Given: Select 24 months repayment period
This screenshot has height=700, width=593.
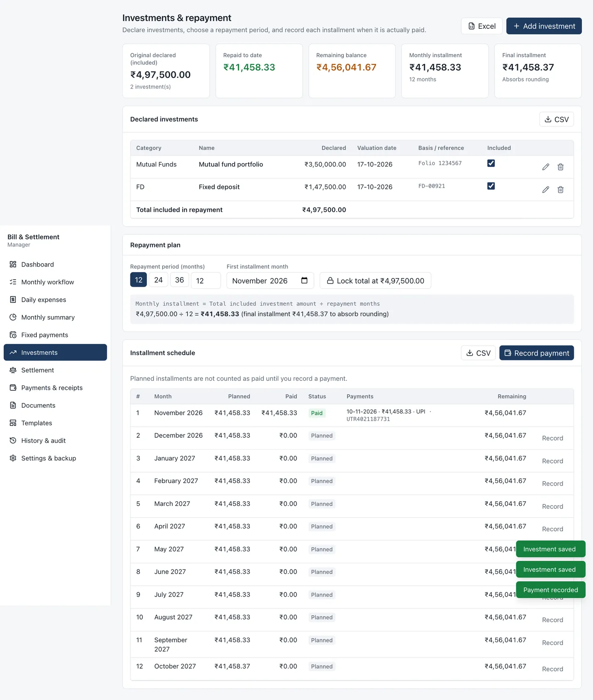Looking at the screenshot, I should pos(158,280).
